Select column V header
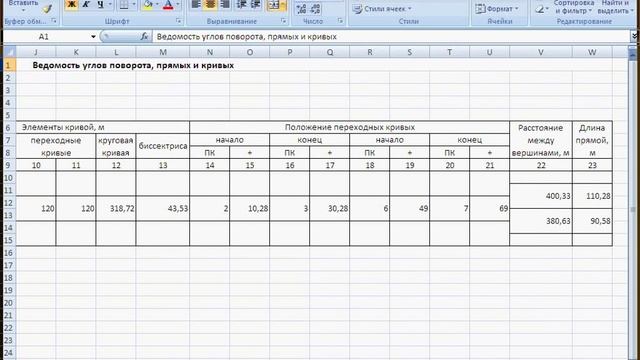 coord(541,52)
